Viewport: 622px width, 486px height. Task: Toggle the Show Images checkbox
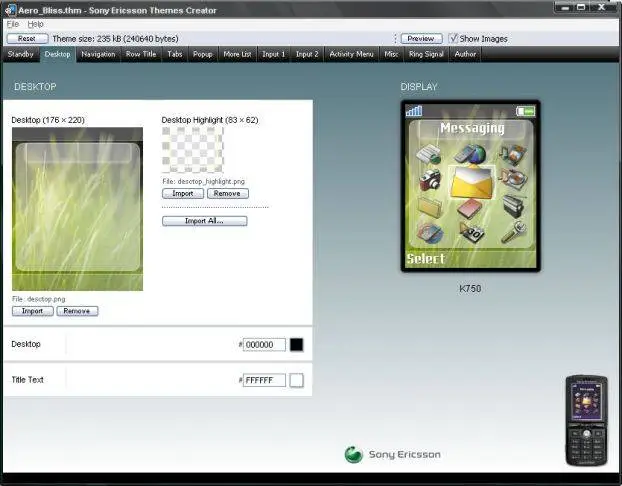pyautogui.click(x=453, y=38)
